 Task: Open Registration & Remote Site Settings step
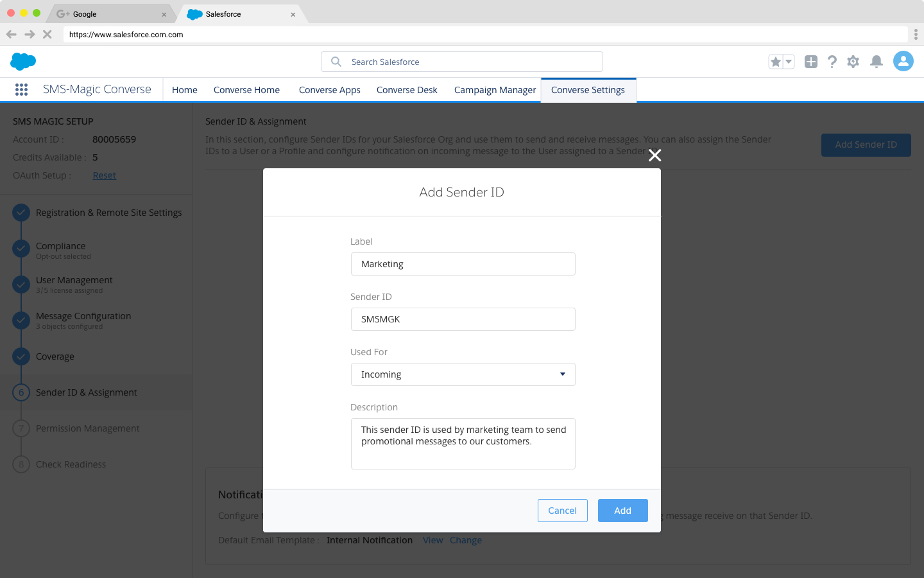pos(108,213)
